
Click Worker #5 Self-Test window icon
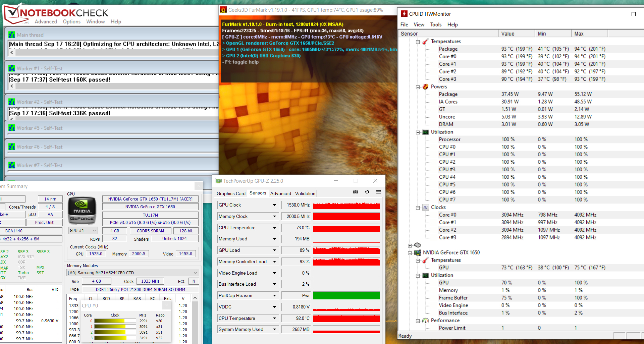[x=12, y=128]
